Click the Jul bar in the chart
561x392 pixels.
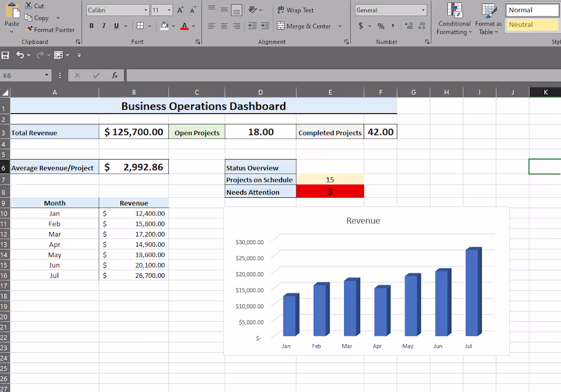point(473,291)
